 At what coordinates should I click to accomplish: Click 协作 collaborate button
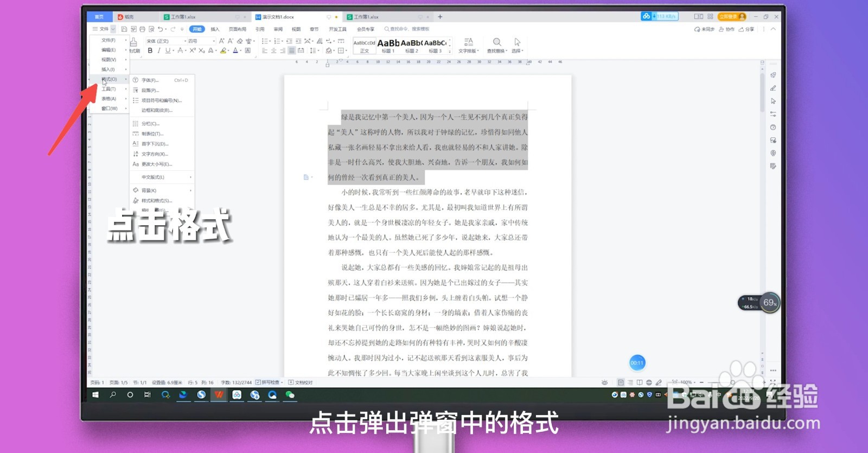726,29
